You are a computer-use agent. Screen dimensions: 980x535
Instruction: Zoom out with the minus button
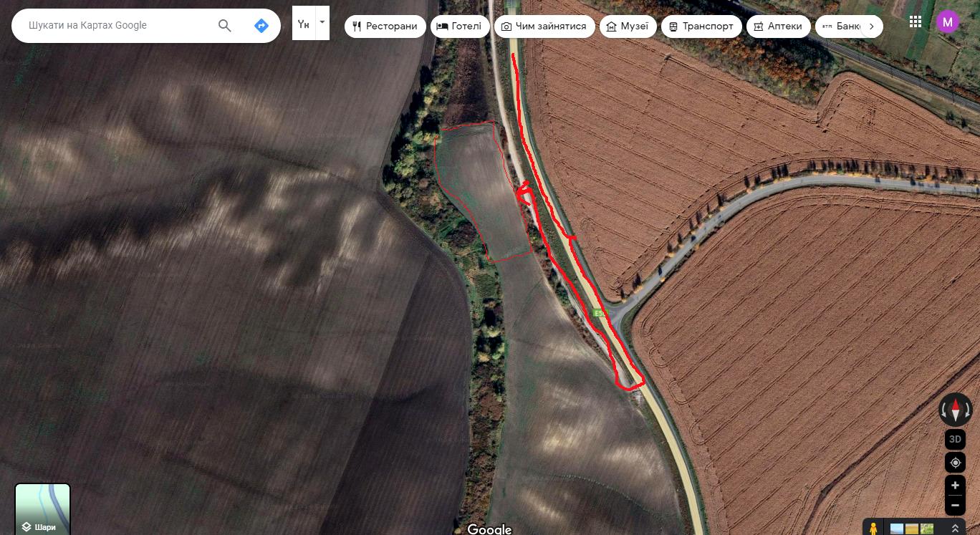coord(955,505)
